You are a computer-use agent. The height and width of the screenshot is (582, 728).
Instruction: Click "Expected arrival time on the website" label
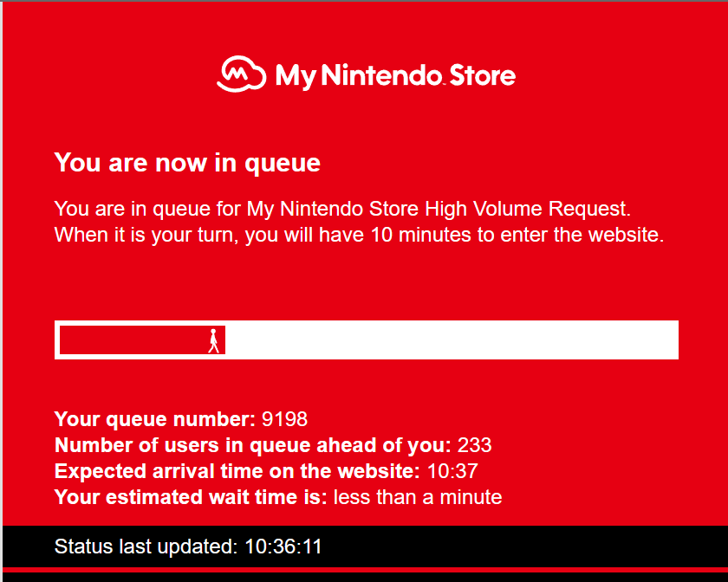[237, 471]
